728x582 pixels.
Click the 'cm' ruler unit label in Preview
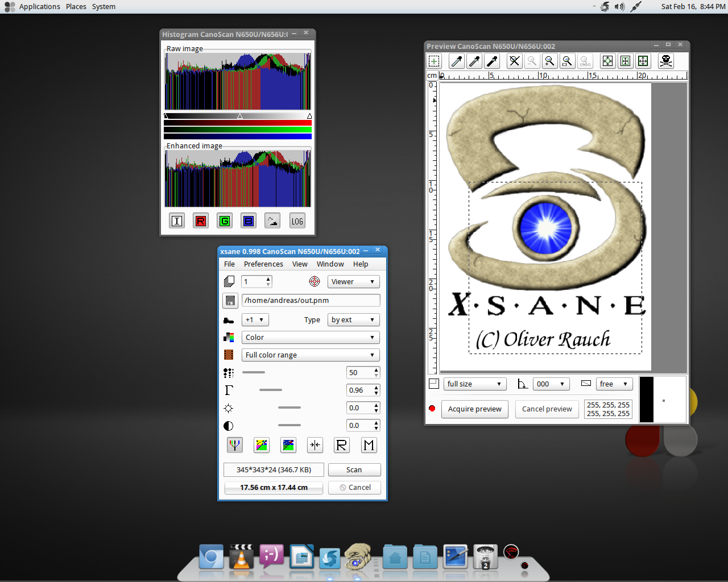432,76
